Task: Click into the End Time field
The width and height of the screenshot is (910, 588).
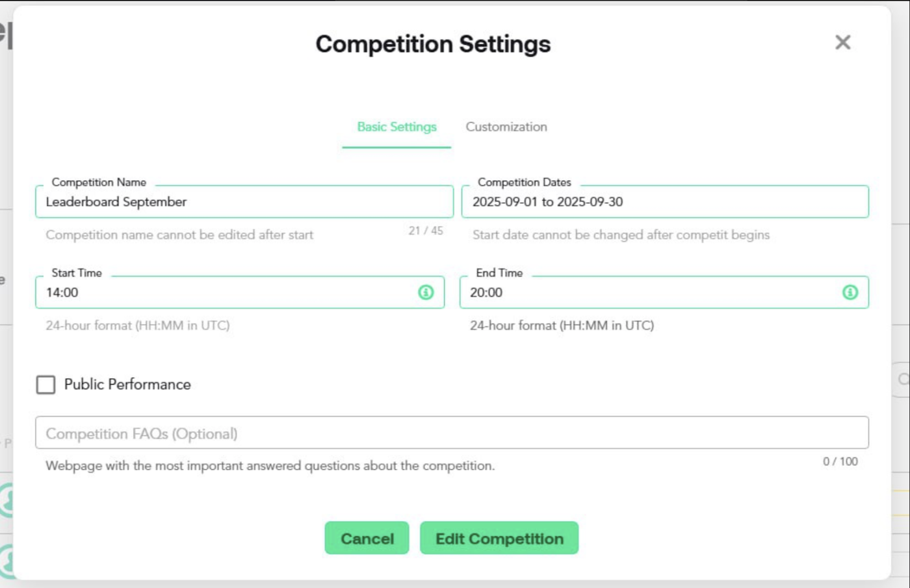Action: click(650, 292)
